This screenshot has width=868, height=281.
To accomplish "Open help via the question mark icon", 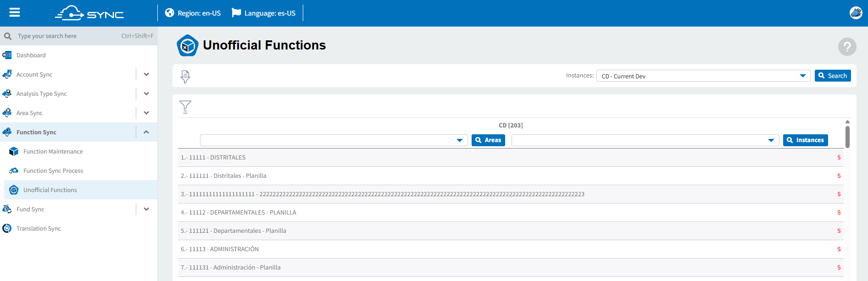I will (847, 46).
